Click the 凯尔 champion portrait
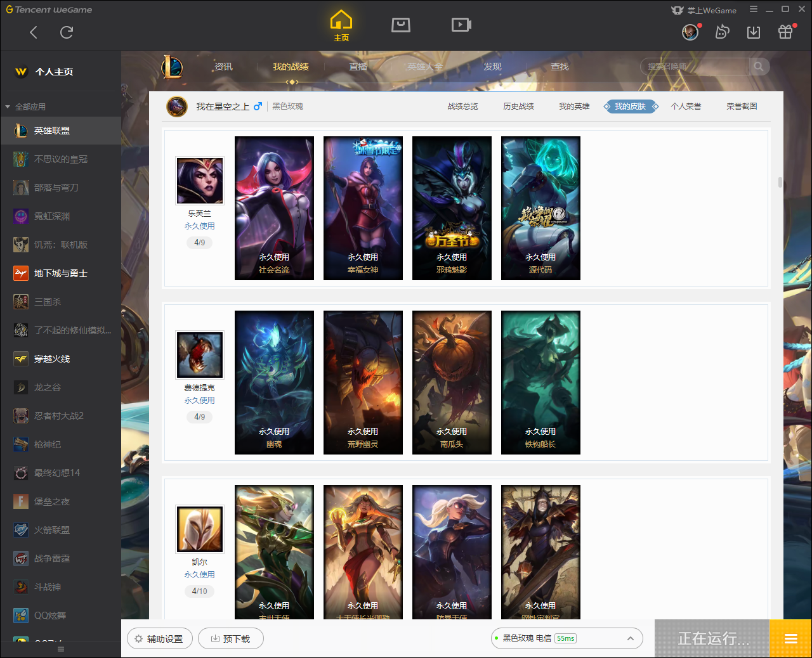 tap(200, 529)
